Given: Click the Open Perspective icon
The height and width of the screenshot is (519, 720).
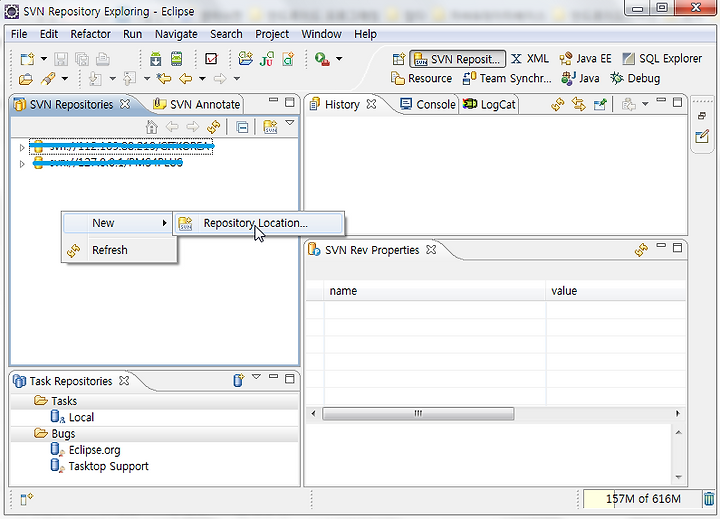Looking at the screenshot, I should [x=399, y=59].
